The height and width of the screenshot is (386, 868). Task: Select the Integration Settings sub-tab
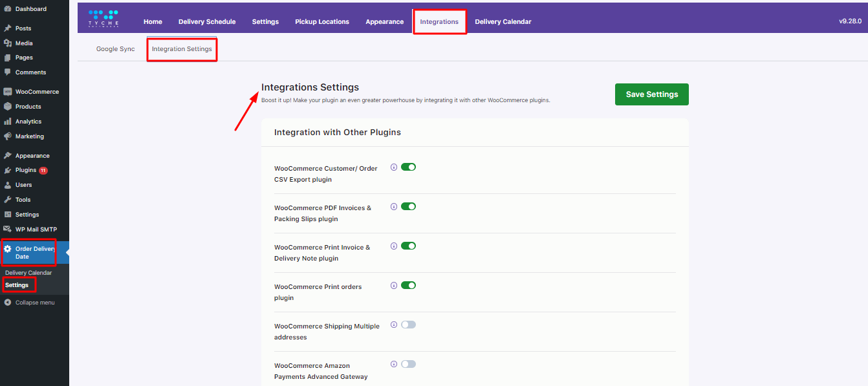tap(182, 49)
